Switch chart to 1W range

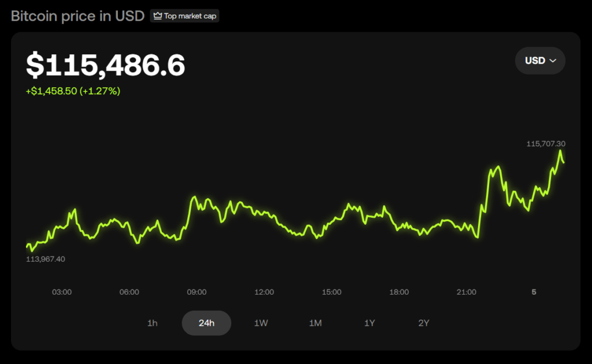tap(261, 323)
